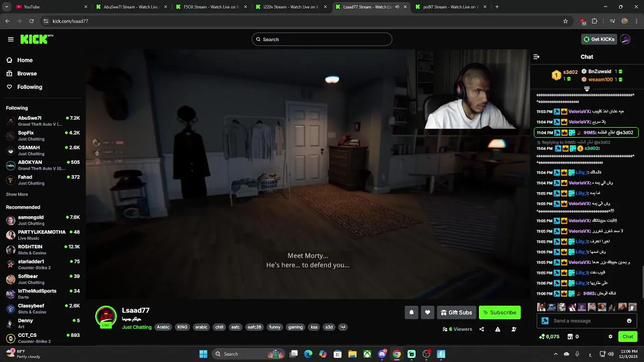Switch to the AbuSwe71 Stream tab

(132, 7)
